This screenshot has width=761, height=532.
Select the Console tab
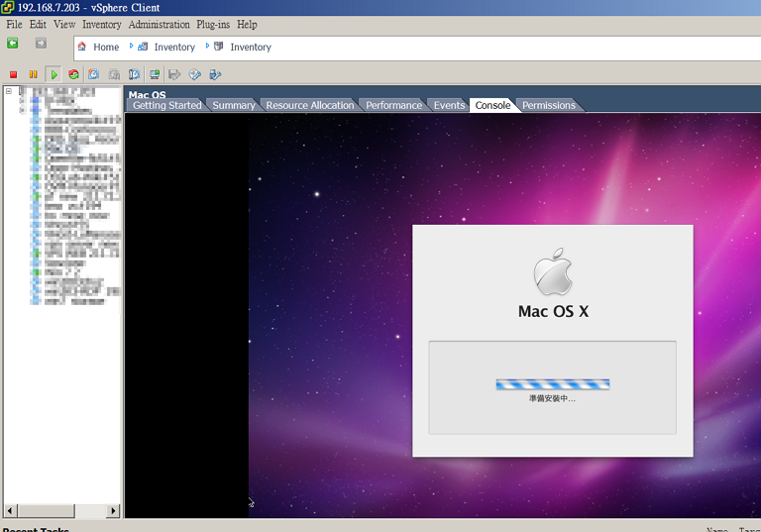[492, 105]
